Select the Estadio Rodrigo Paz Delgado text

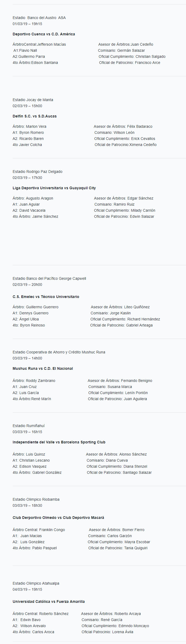coord(37,172)
